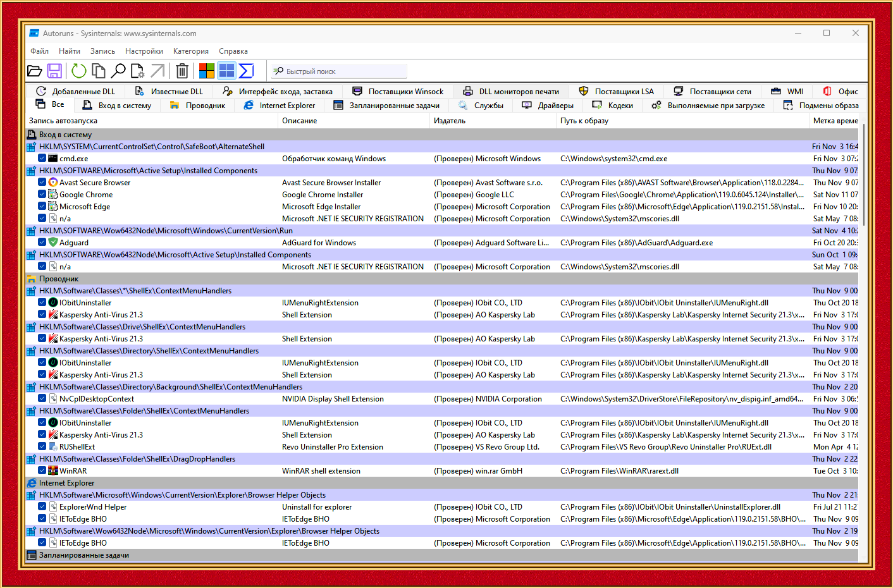Switch to the Поставщики LSA tab
The width and height of the screenshot is (893, 588).
point(617,92)
